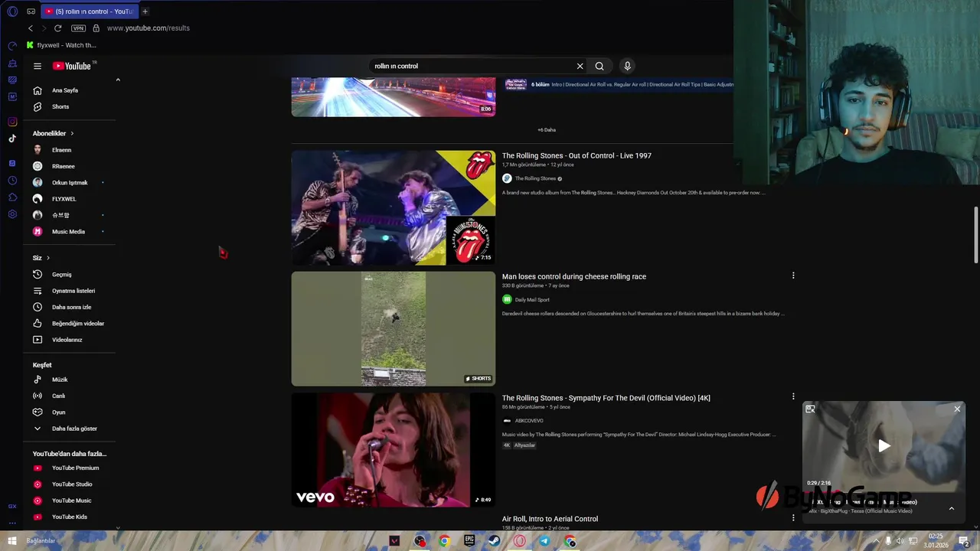
Task: Open Daily Mail Sport channel link
Action: coord(532,300)
